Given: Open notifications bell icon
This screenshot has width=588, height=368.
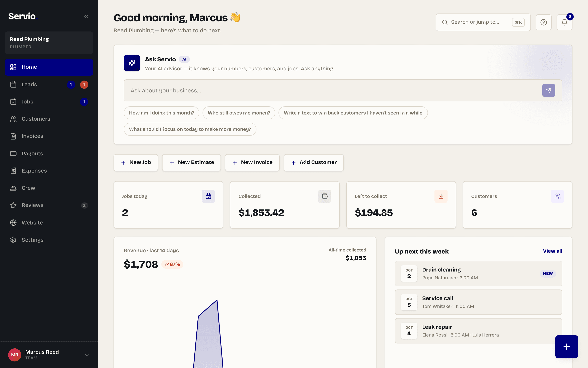Looking at the screenshot, I should 564,22.
